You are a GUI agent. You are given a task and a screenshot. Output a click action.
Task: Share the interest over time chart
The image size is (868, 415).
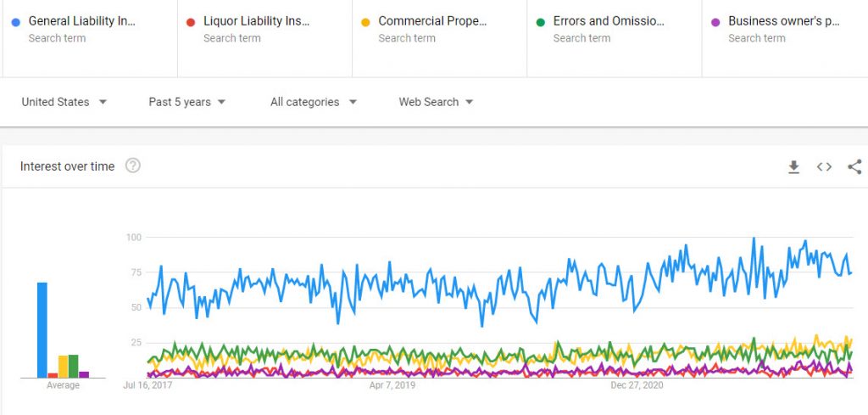click(x=854, y=167)
